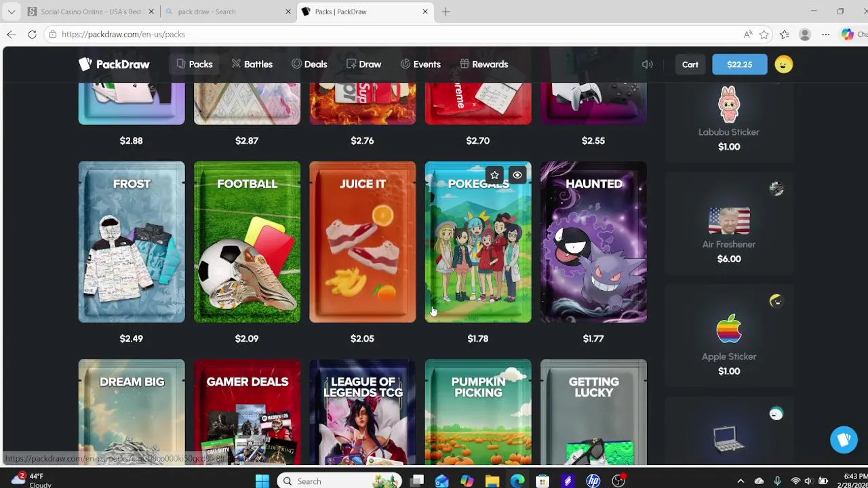Click the $2.09 Football price
This screenshot has height=488, width=868.
point(247,338)
